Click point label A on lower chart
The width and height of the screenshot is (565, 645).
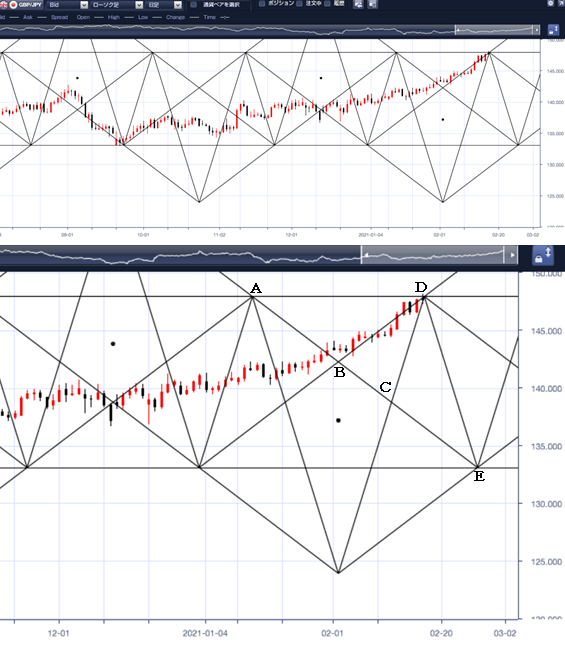pos(256,288)
